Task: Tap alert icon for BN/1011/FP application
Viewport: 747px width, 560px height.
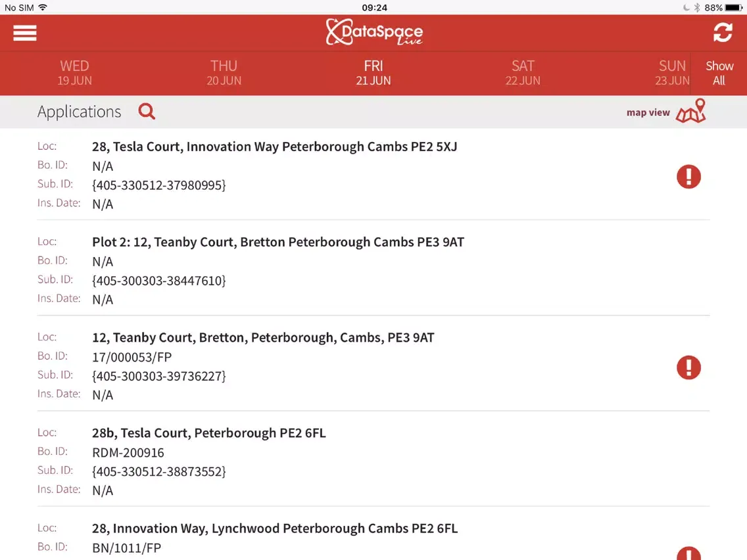Action: point(688,553)
